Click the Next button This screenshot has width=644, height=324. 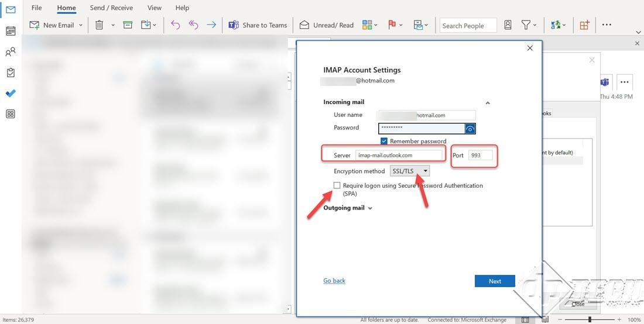495,281
